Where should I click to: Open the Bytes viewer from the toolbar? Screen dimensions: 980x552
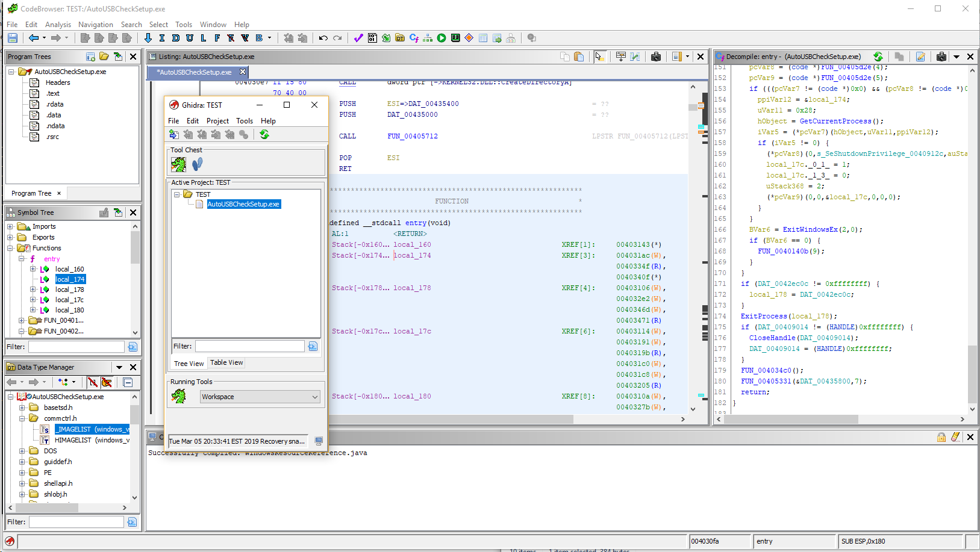pos(372,38)
